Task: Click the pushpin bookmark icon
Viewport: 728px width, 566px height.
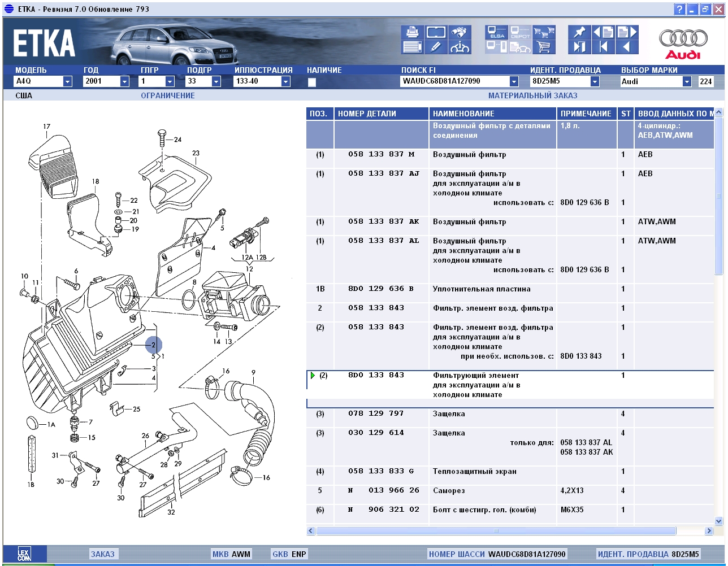Action: 579,32
